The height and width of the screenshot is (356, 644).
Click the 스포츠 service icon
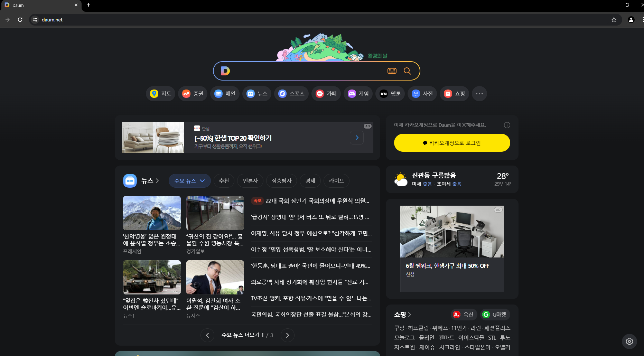pyautogui.click(x=291, y=94)
